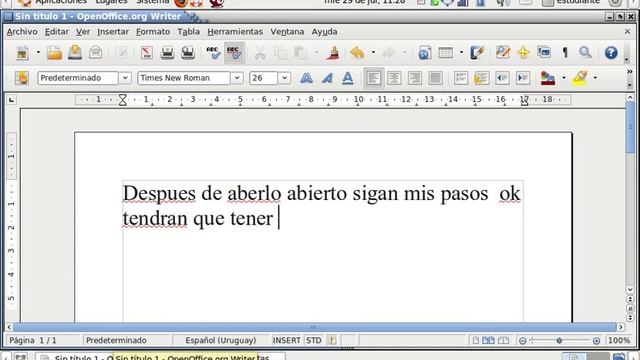
Task: Insert a Table icon
Action: (x=445, y=53)
